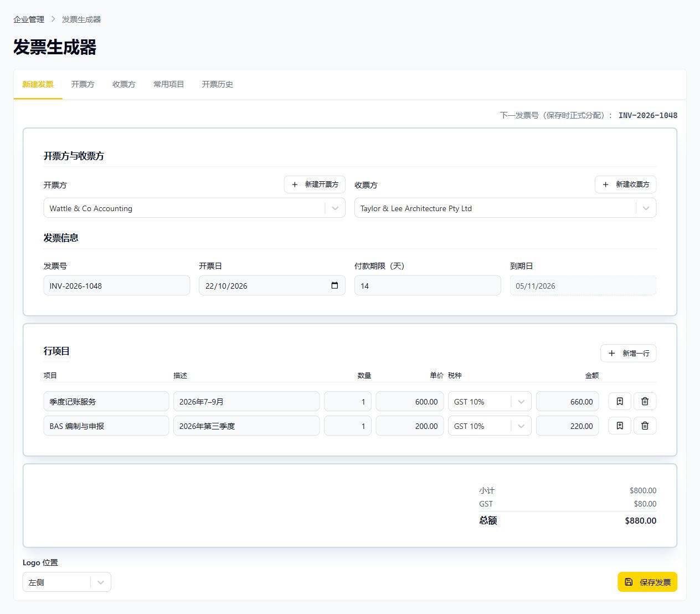This screenshot has width=700, height=614.
Task: Edit the 2026年7–9月 description field
Action: click(x=246, y=401)
